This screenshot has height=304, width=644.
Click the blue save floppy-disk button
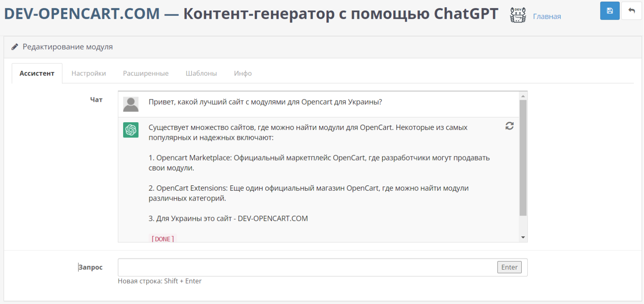coord(610,11)
